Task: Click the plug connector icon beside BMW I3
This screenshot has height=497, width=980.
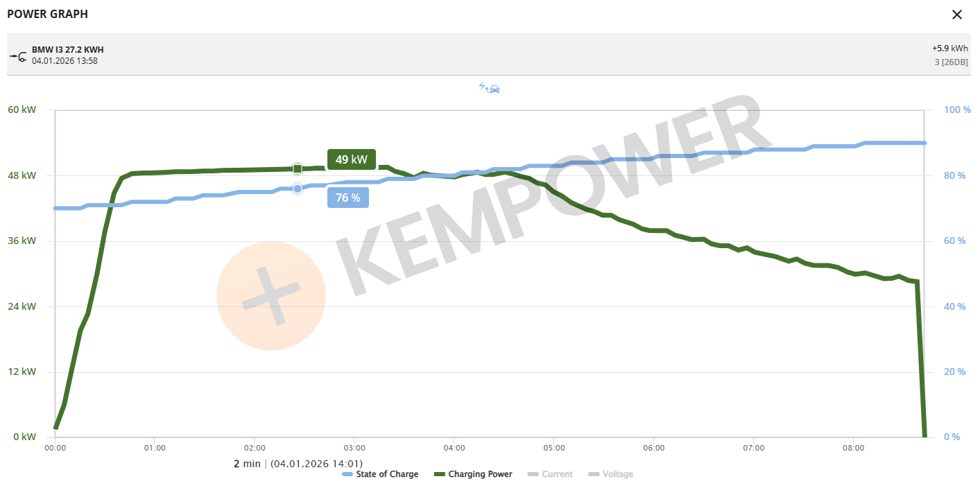Action: coord(18,55)
